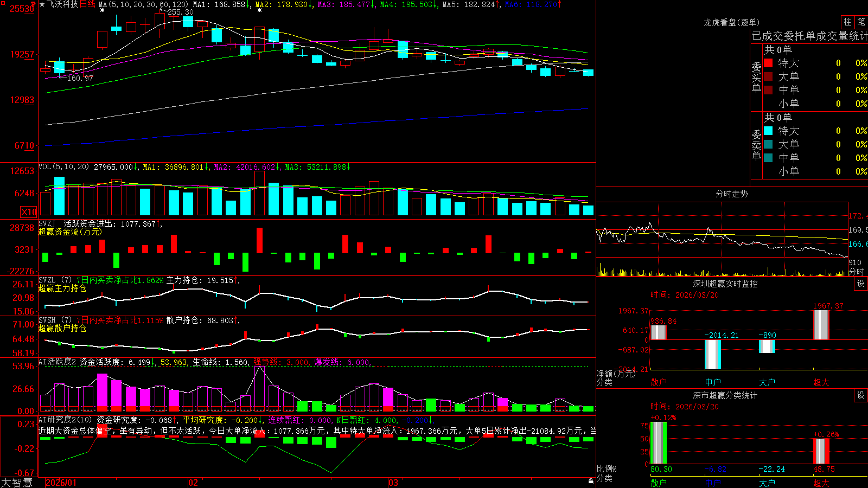This screenshot has width=868, height=488.
Task: Click the 散户 bar valued 936.84
Action: click(x=659, y=332)
